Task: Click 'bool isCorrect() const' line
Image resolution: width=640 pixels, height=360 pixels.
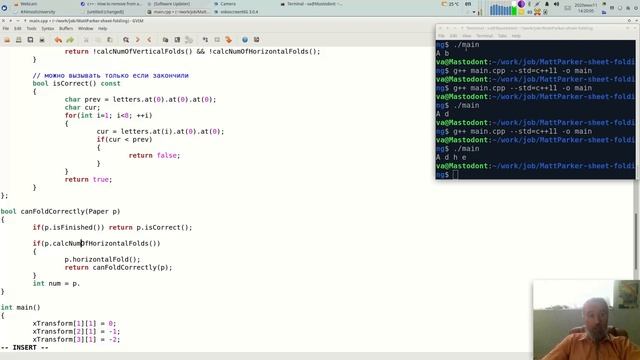Action: (76, 83)
